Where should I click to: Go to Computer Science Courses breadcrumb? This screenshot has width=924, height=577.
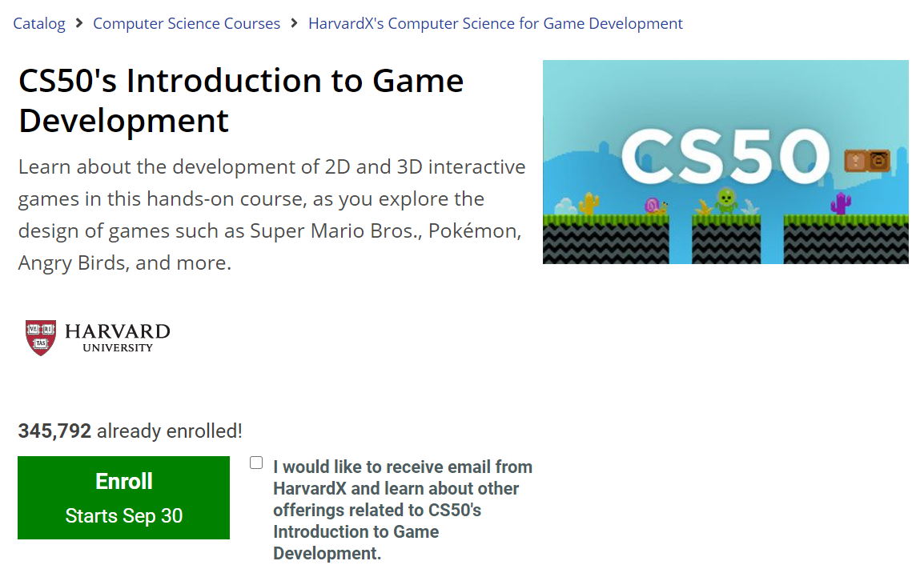(187, 23)
